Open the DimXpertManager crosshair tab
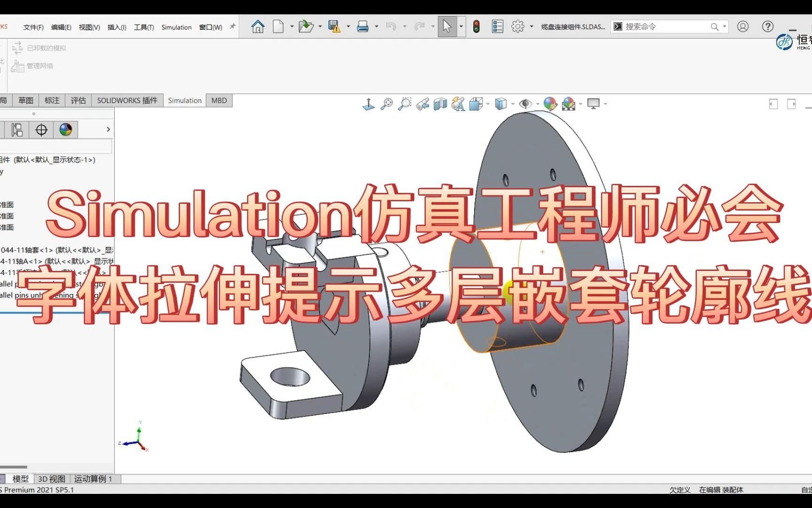 (x=41, y=129)
